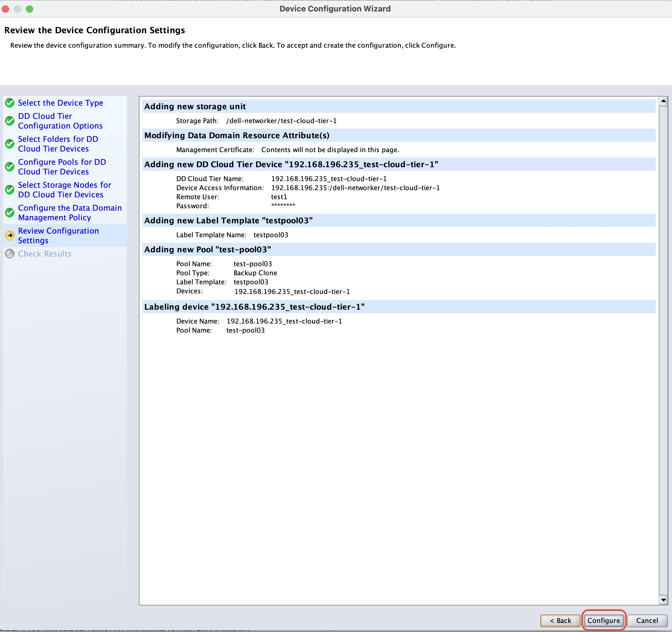Click checkmark icon next to DD Cloud Tier Configuration Options
Image resolution: width=672 pixels, height=632 pixels.
point(10,121)
